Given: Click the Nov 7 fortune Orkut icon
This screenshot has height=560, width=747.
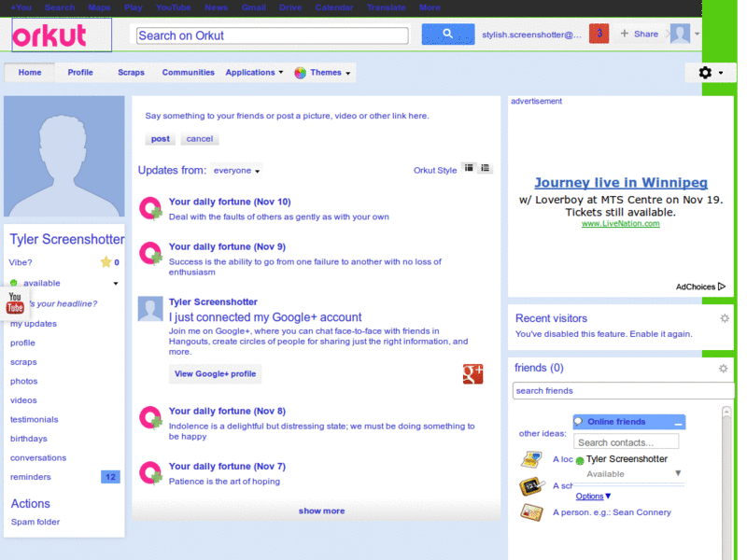Looking at the screenshot, I should coord(150,473).
